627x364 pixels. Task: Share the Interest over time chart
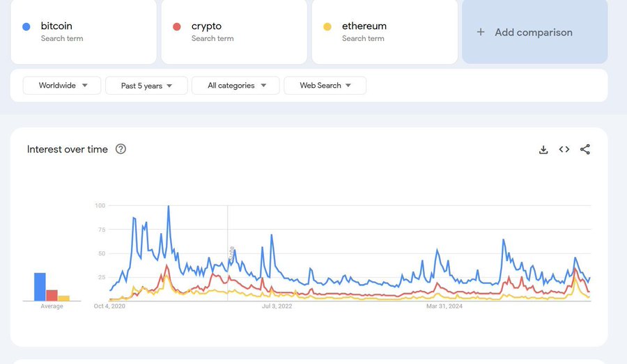click(x=585, y=150)
